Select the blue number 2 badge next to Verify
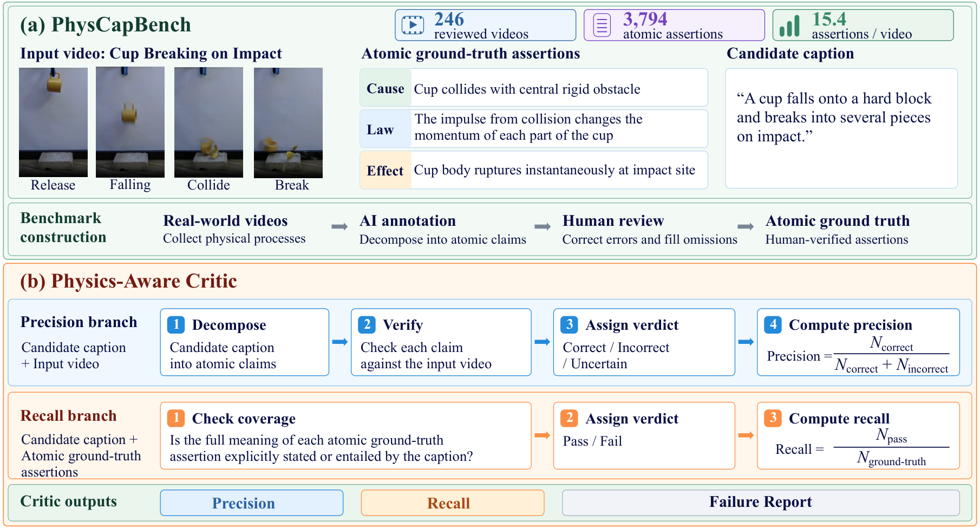 [367, 324]
